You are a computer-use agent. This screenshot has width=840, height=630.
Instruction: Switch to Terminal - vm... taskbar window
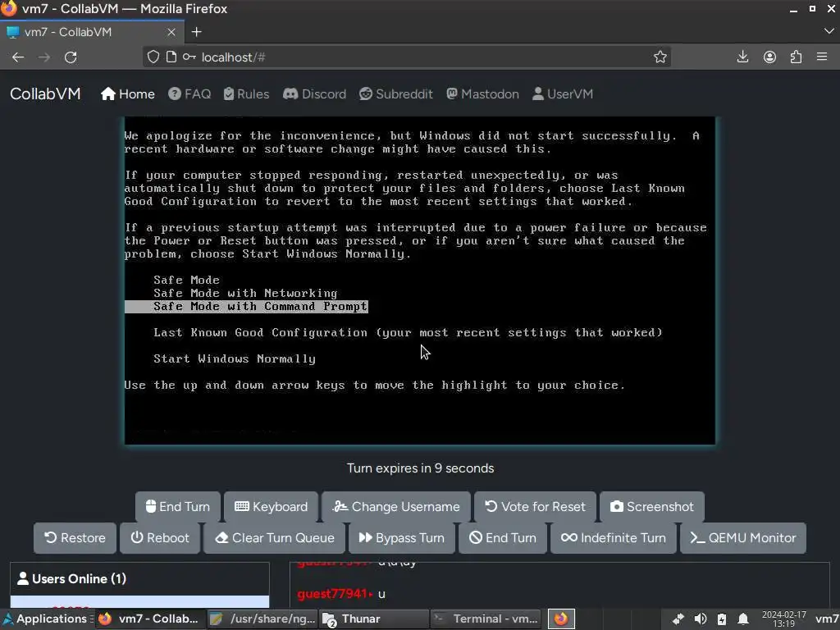485,619
